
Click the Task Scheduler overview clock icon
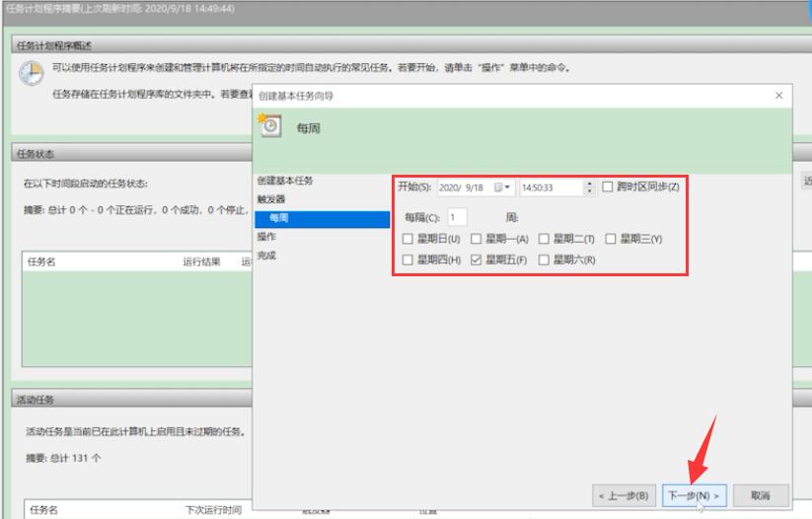31,73
